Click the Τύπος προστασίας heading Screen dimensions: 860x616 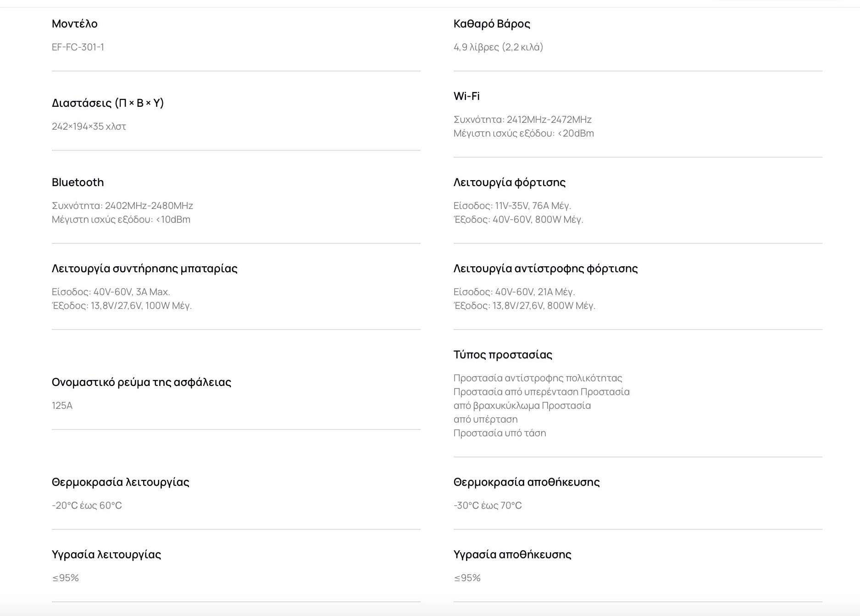pyautogui.click(x=503, y=355)
